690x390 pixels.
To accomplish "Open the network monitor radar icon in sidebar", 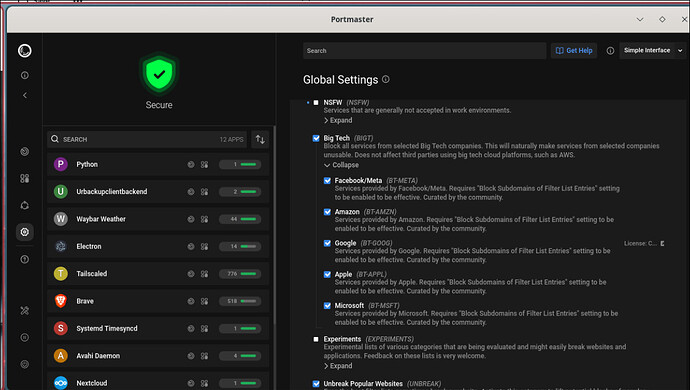I will (25, 151).
